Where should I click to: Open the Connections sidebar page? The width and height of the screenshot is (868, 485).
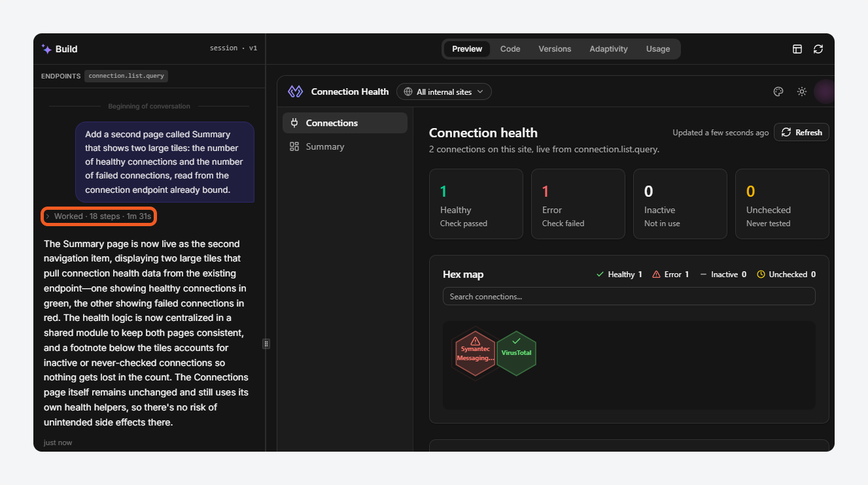coord(345,123)
